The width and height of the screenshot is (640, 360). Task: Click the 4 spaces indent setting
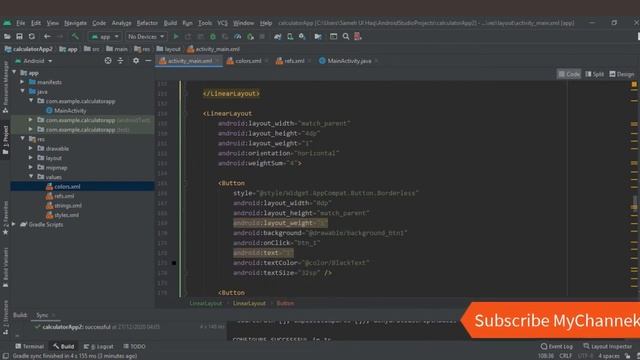[x=609, y=356]
